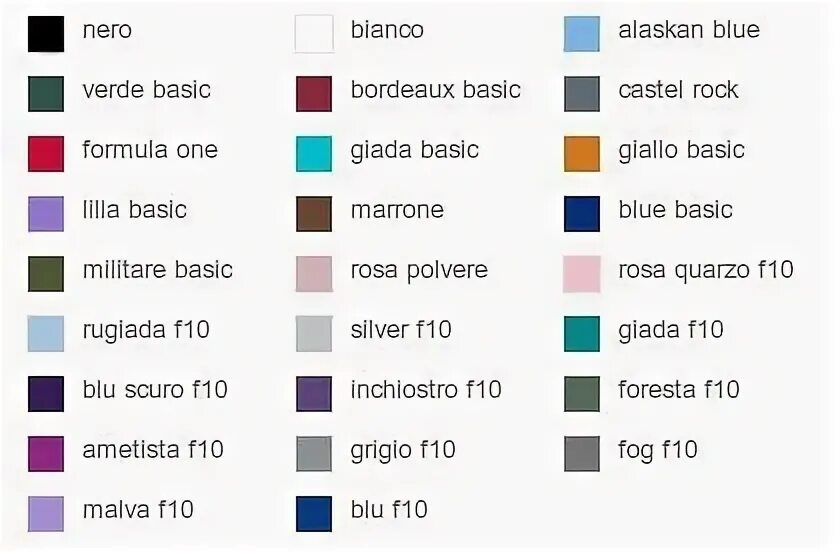Choose the blue basic navy swatch
Screen dimensions: 840x552
coord(582,214)
